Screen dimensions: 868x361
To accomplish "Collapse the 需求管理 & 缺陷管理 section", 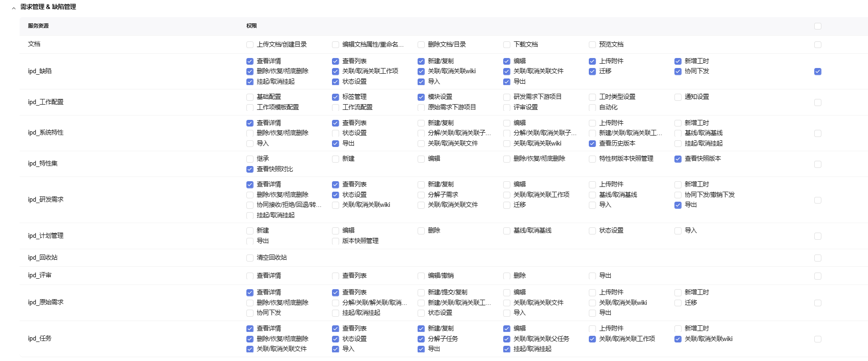I will tap(14, 8).
